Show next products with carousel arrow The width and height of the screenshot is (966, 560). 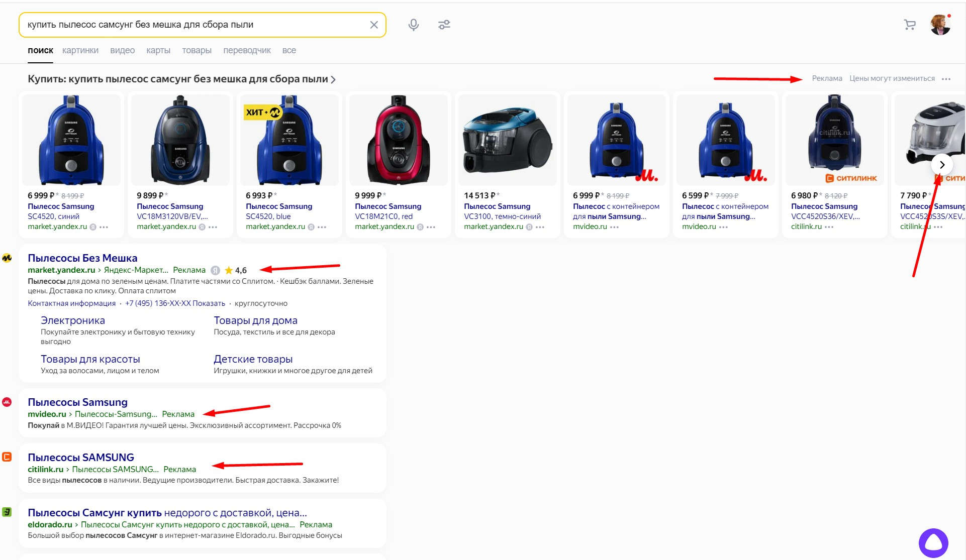942,165
